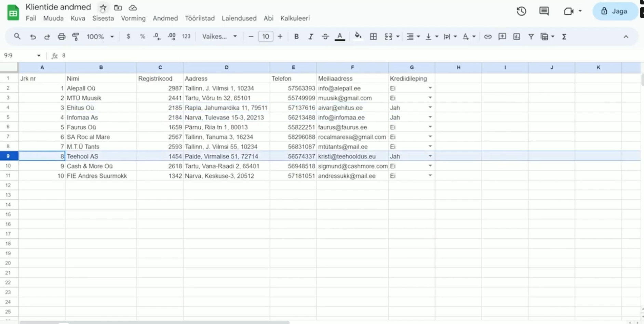Toggle italic formatting
This screenshot has width=644, height=324.
point(310,36)
